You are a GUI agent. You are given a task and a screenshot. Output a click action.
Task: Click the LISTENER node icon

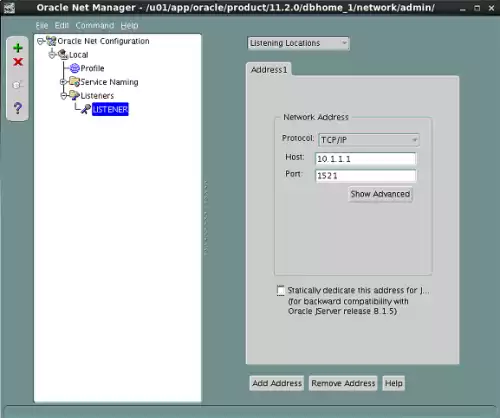pos(86,109)
